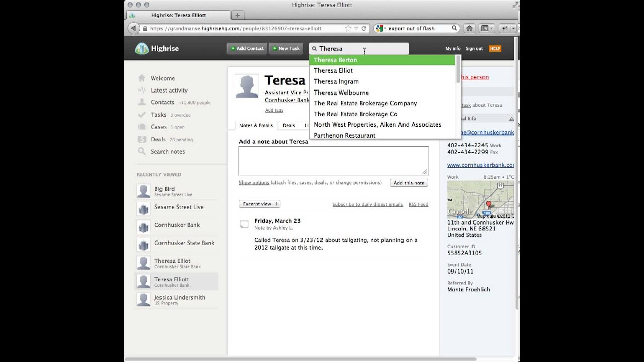Open Latest activity in the sidebar
This screenshot has width=644, height=362.
point(169,90)
